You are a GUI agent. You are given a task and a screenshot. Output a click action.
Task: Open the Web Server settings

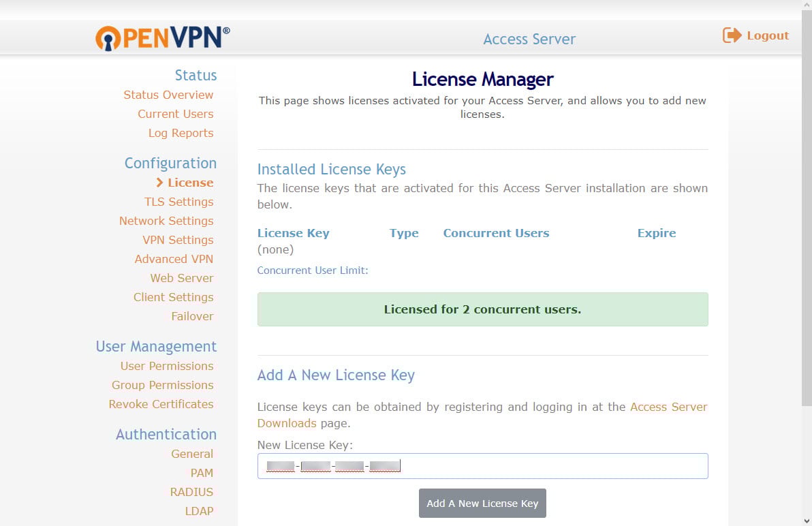(181, 278)
